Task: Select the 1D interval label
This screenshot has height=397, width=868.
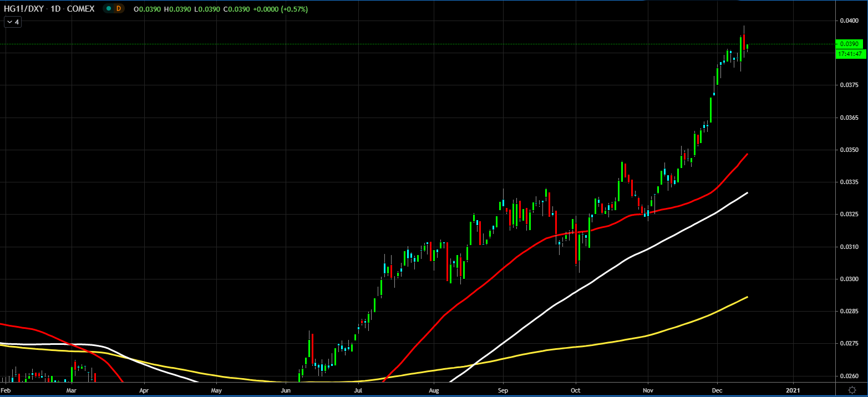Action: pos(55,9)
